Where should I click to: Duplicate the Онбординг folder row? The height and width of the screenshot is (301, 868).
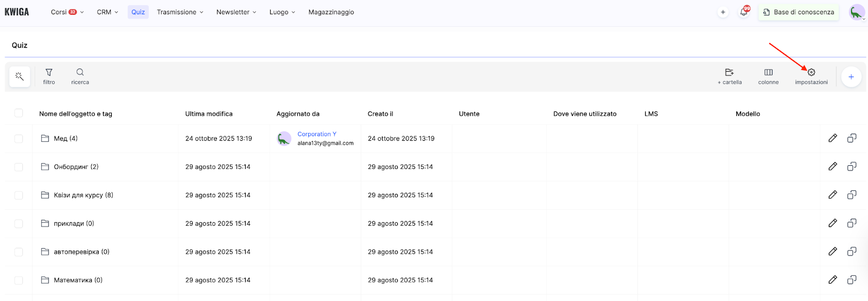click(852, 166)
